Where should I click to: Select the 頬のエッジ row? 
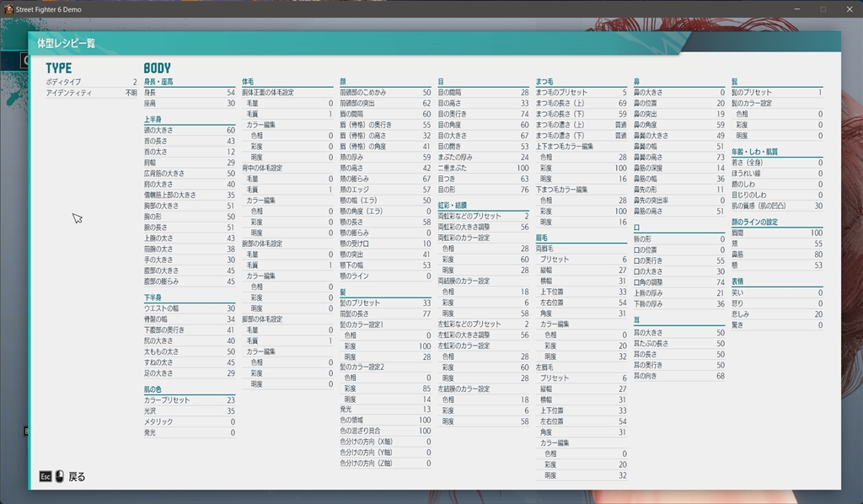(385, 190)
